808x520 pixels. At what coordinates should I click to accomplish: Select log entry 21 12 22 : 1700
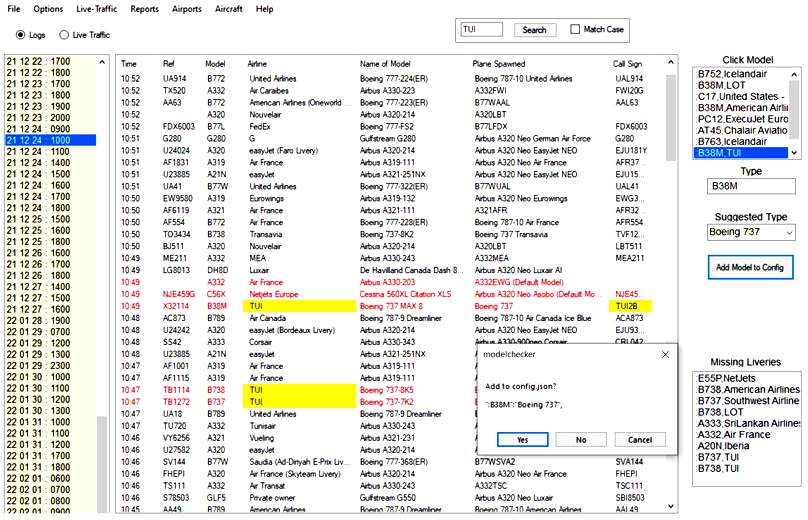tap(50, 61)
